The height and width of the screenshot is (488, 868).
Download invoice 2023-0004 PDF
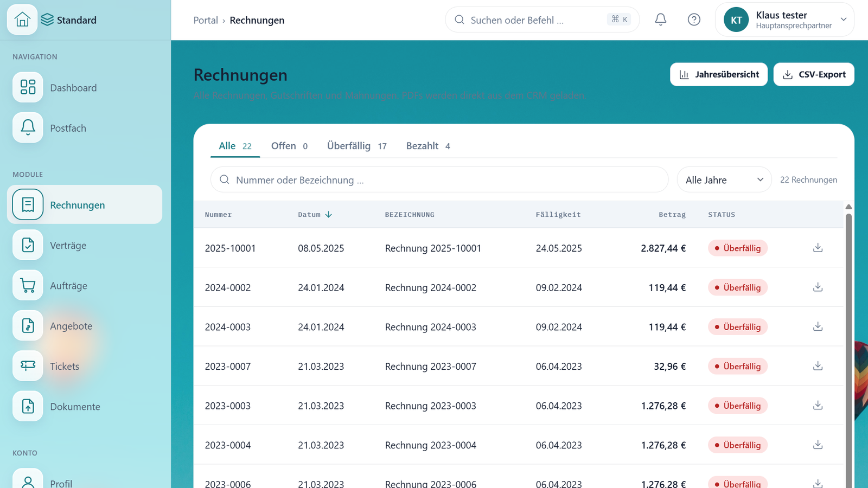[818, 445]
